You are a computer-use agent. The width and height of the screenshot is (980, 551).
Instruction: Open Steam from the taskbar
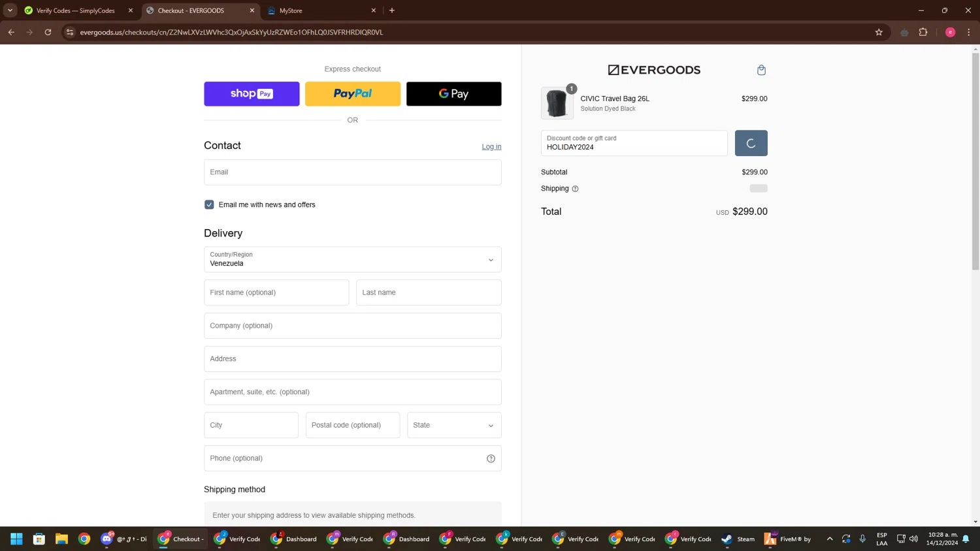(738, 539)
